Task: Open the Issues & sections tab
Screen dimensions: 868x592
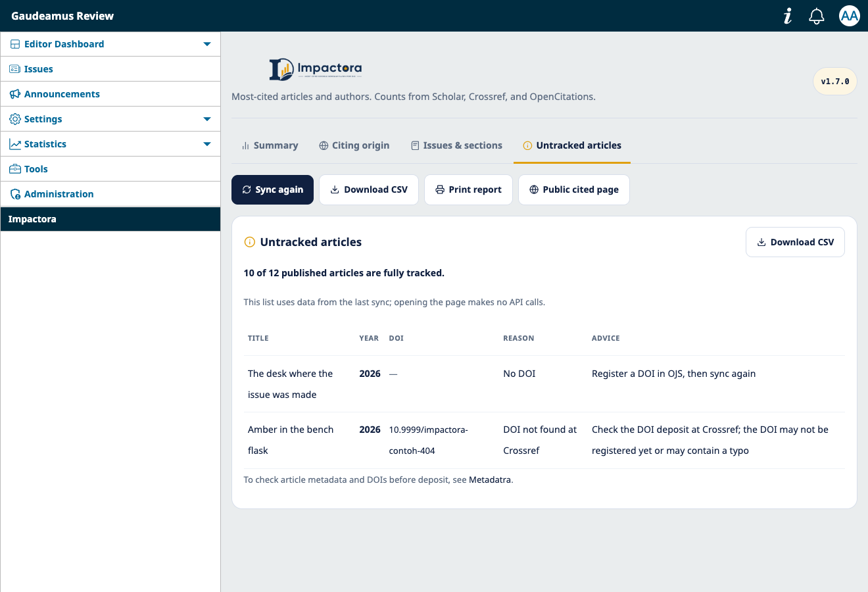Action: (456, 145)
